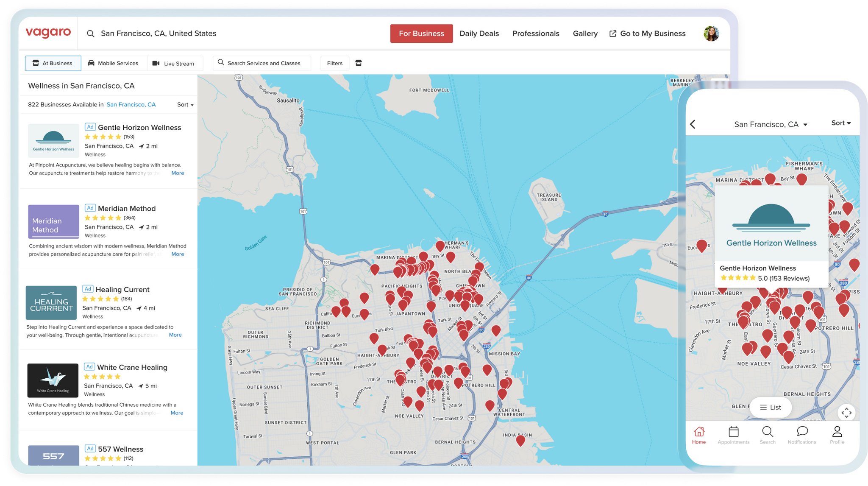
Task: Open the Meridian Method listing title
Action: [127, 209]
